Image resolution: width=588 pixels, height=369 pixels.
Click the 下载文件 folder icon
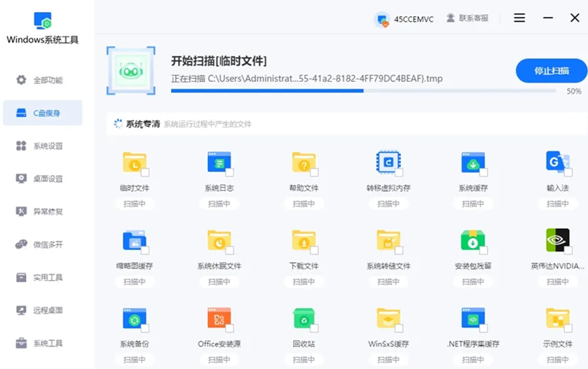(303, 240)
